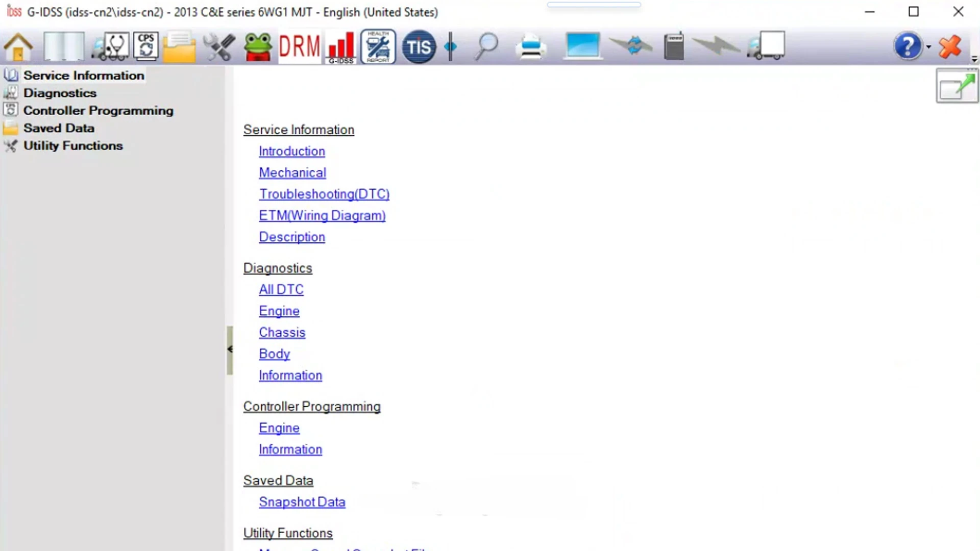Open the ETM Wiring Diagram link

tap(322, 215)
